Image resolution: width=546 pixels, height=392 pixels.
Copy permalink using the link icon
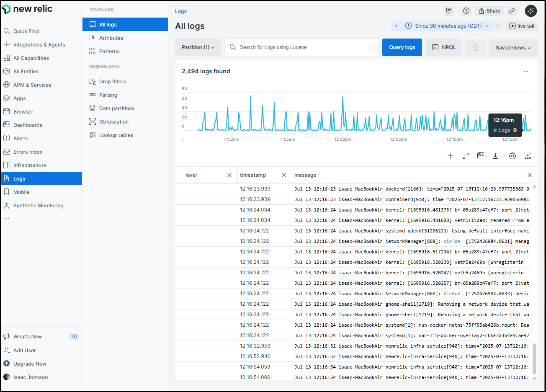512,11
